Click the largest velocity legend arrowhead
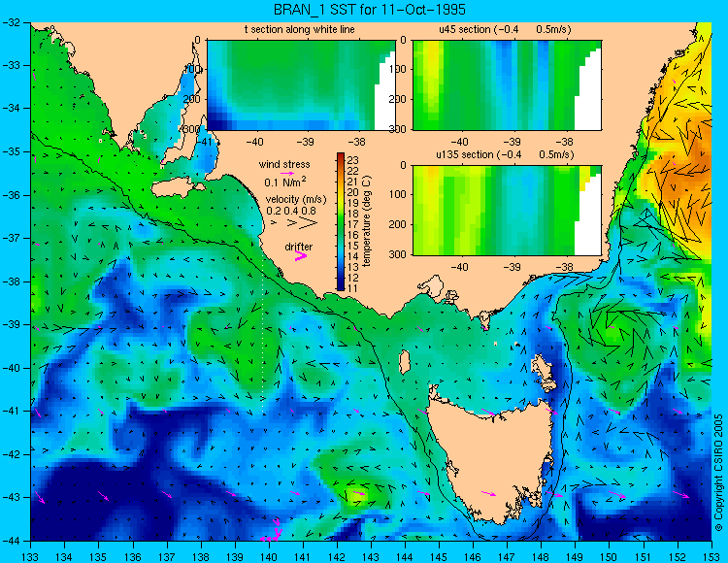Screen dimensions: 728x563 click(x=308, y=223)
